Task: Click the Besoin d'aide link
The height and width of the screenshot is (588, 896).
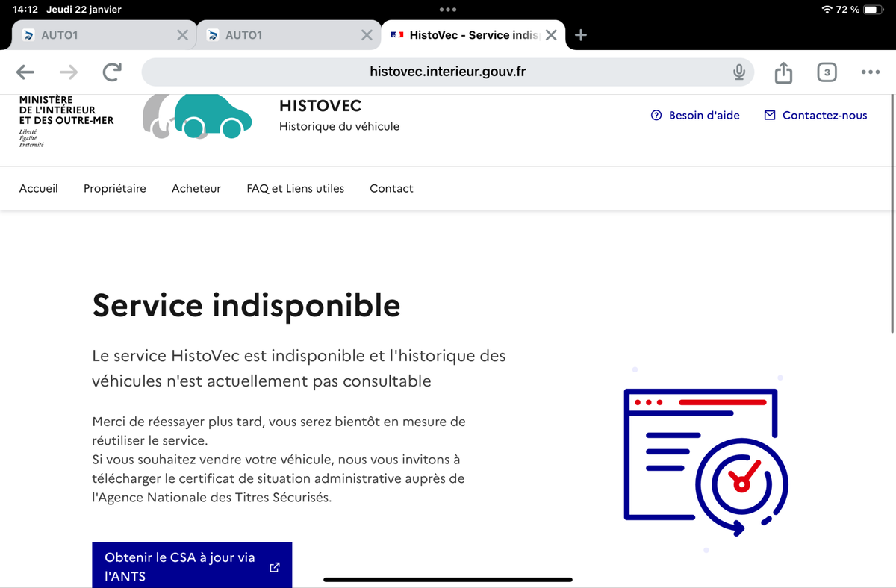Action: tap(695, 116)
